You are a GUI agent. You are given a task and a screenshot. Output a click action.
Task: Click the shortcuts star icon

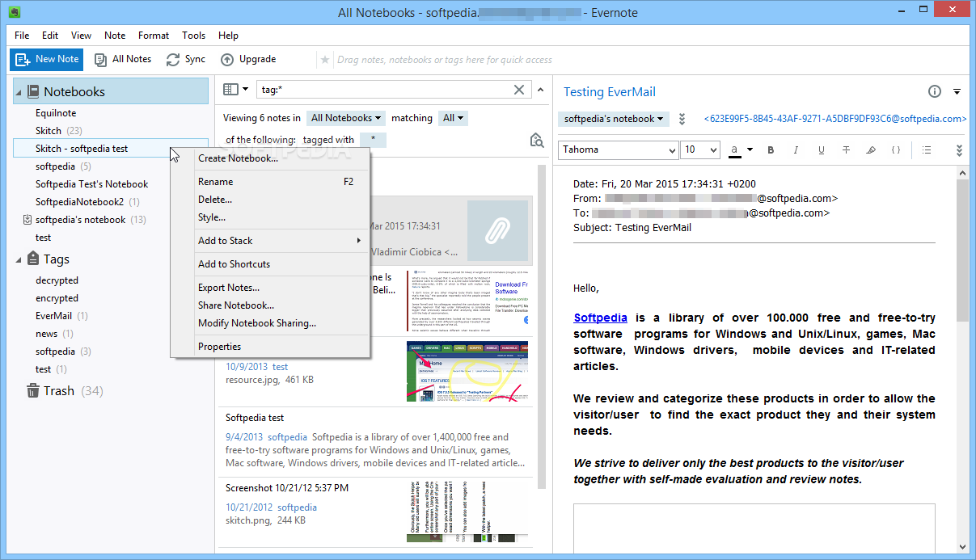[325, 60]
